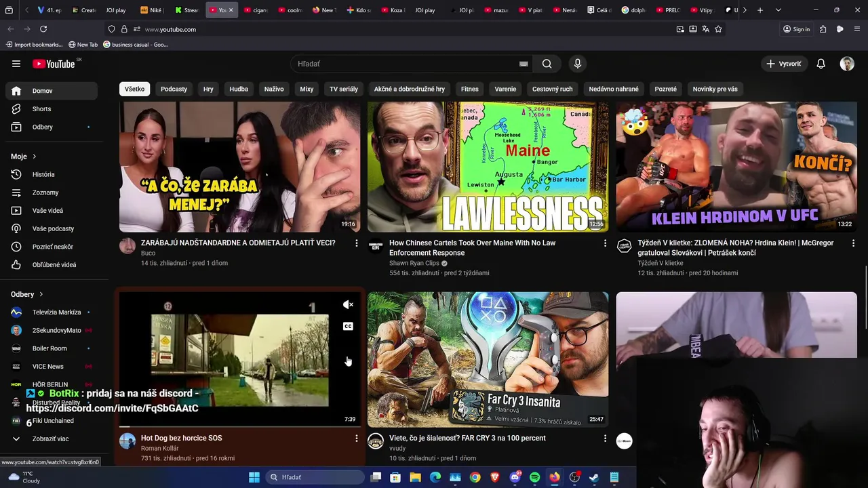Unmute the Hot Dog preview video
This screenshot has height=488, width=868.
click(x=348, y=305)
